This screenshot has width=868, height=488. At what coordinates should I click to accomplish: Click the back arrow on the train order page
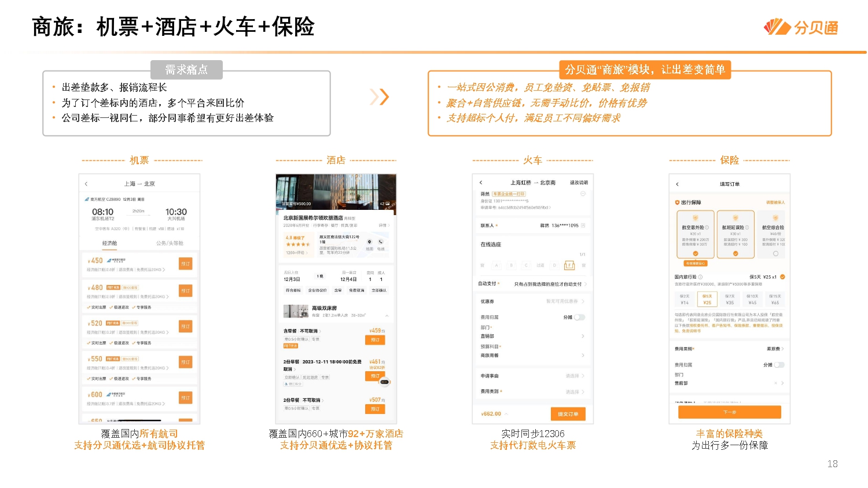[x=481, y=183]
